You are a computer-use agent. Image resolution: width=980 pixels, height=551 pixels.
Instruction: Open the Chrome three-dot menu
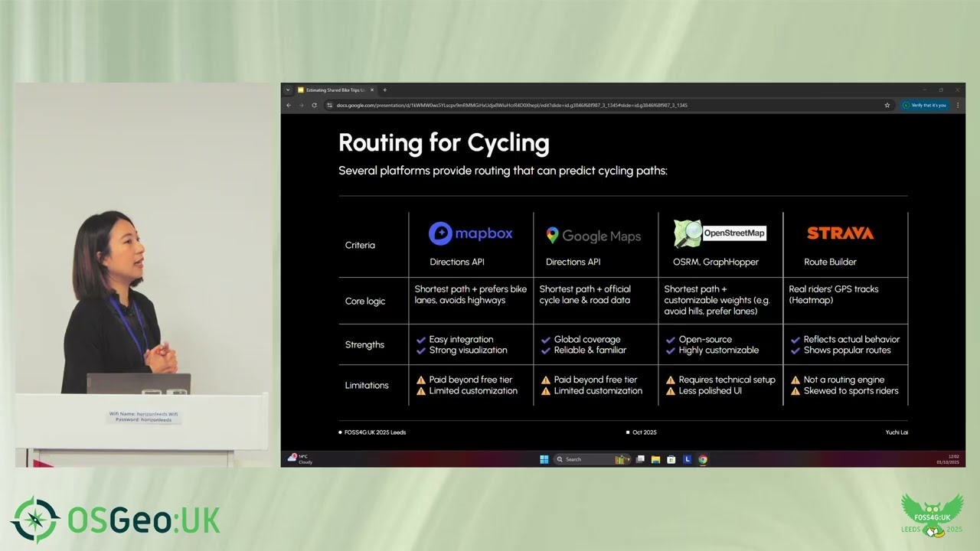958,105
